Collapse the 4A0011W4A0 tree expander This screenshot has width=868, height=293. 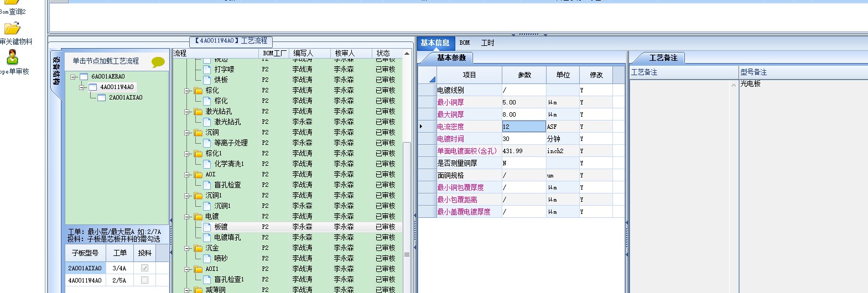click(82, 87)
